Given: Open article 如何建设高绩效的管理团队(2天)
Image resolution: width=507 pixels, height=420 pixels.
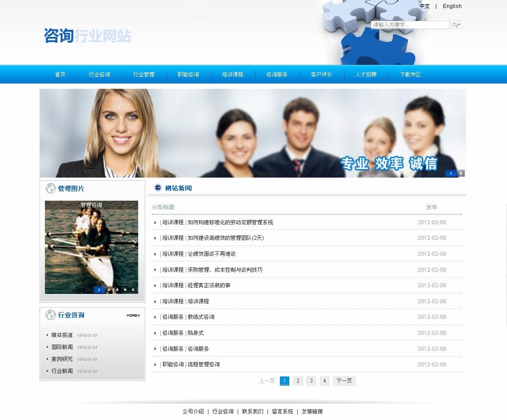Looking at the screenshot, I should click(x=226, y=238).
